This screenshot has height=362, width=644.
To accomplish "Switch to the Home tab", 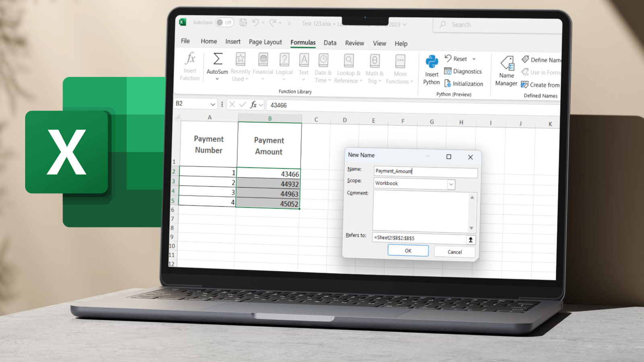I will tap(209, 41).
